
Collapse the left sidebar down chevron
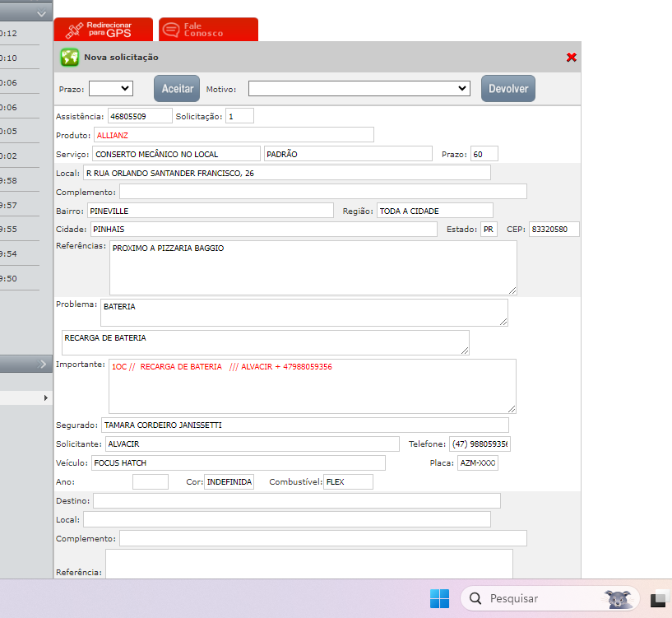pyautogui.click(x=41, y=13)
